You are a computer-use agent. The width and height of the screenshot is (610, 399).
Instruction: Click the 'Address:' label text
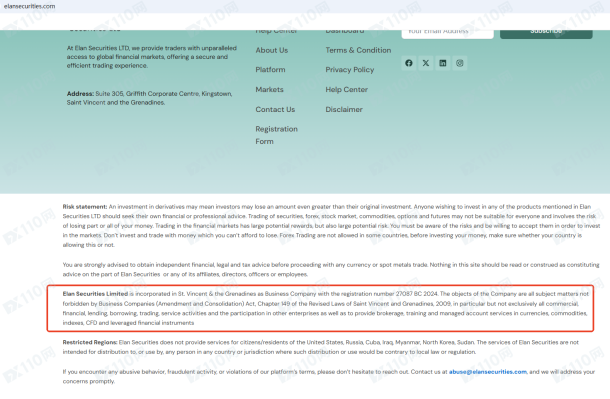click(80, 94)
